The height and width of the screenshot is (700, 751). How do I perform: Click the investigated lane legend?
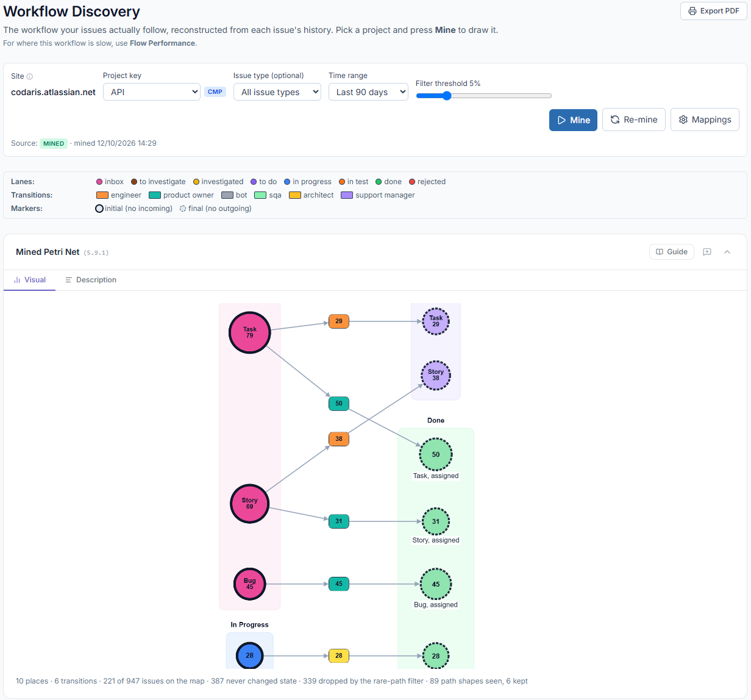pyautogui.click(x=218, y=182)
